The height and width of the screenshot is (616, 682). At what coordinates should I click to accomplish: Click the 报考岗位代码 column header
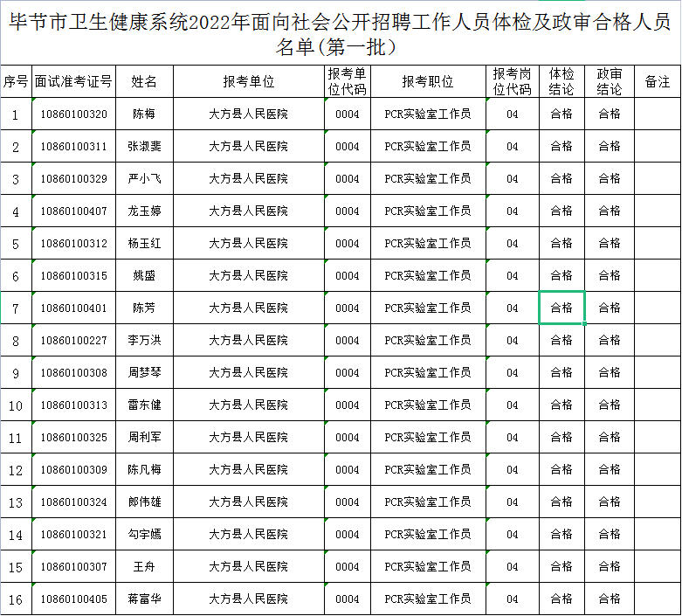point(513,81)
